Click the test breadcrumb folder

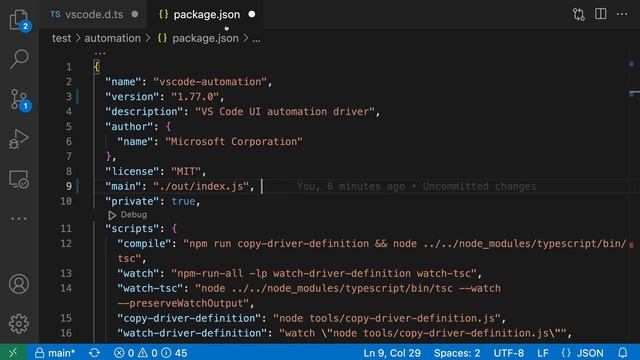(62, 38)
